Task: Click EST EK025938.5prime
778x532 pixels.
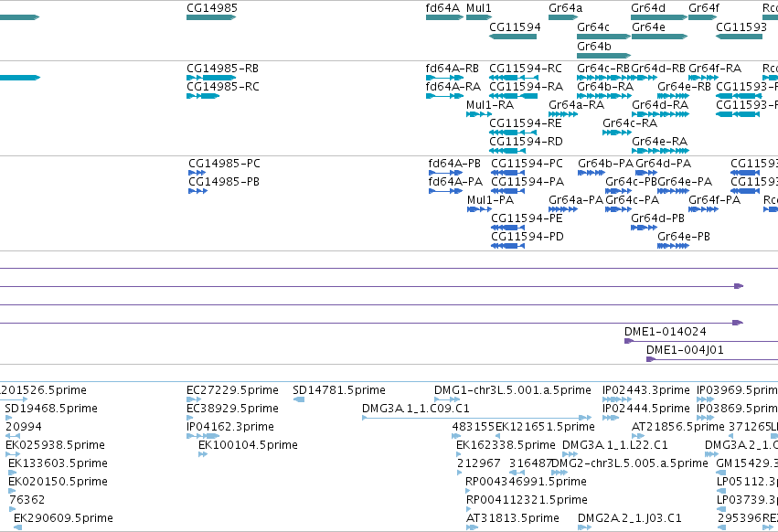Action: (x=13, y=454)
